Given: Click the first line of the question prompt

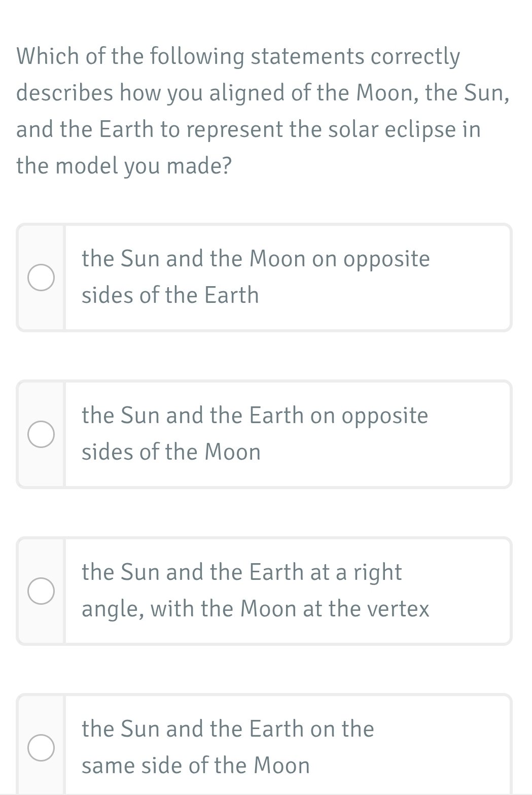Looking at the screenshot, I should click(x=238, y=56).
